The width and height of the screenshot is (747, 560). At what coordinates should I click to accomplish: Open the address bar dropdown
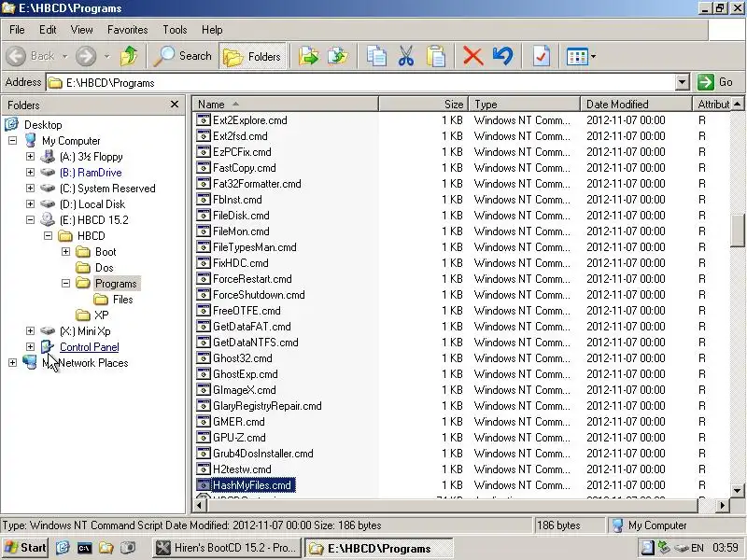[x=683, y=82]
